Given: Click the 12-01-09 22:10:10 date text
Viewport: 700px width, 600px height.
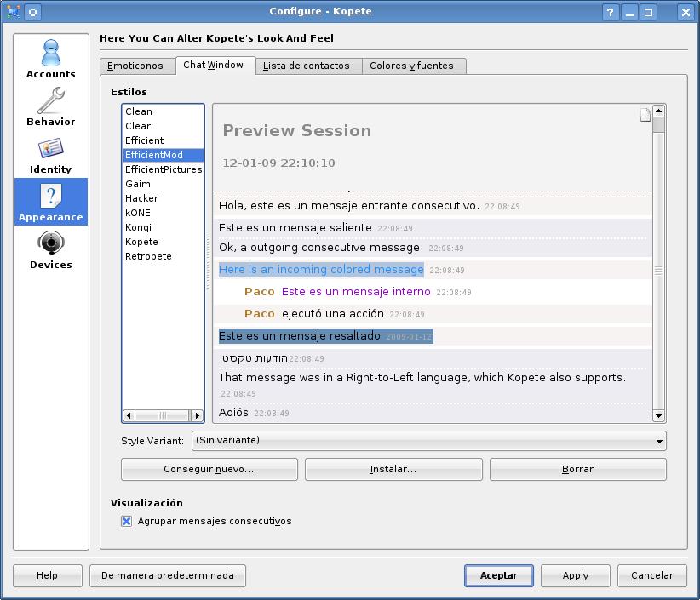Looking at the screenshot, I should (x=279, y=163).
